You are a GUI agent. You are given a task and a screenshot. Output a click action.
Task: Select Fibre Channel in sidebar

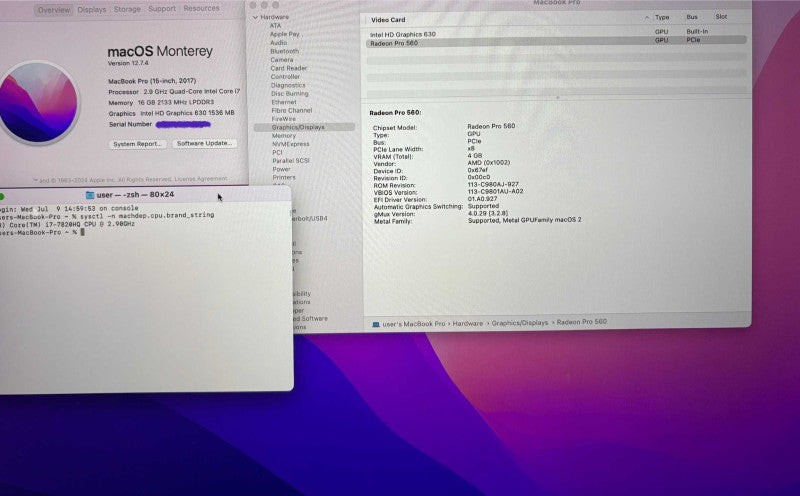pyautogui.click(x=292, y=110)
